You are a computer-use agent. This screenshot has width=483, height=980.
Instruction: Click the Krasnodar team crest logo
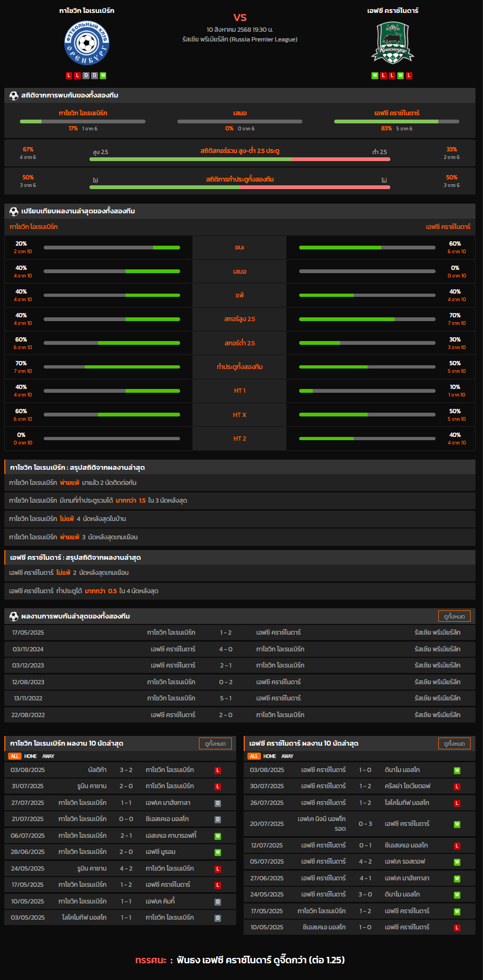click(x=392, y=43)
